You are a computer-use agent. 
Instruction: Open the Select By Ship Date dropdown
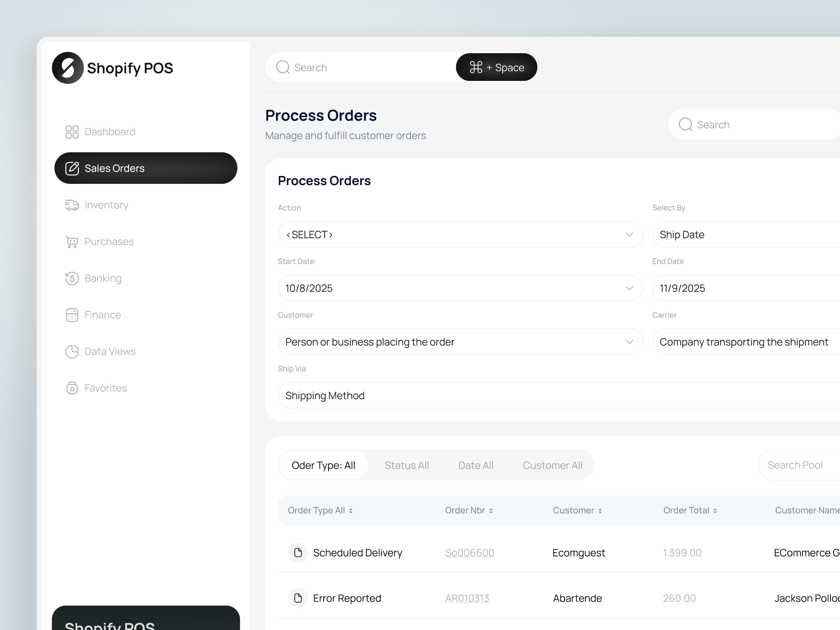pos(746,234)
